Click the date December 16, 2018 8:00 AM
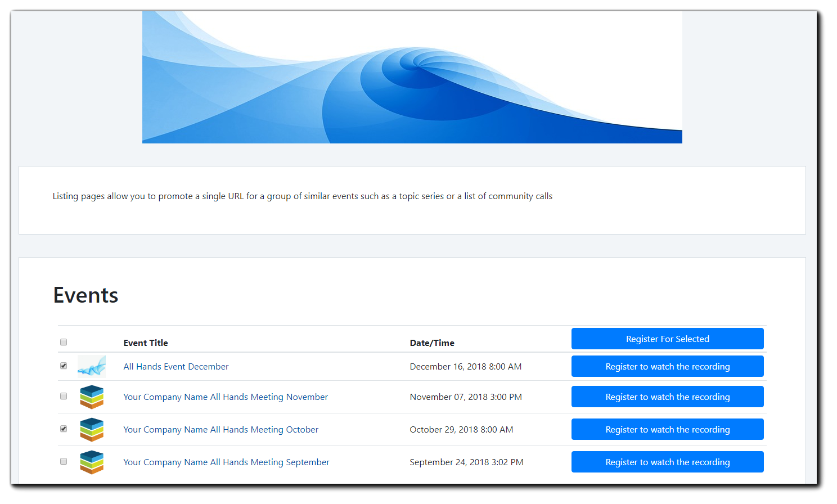 (466, 367)
